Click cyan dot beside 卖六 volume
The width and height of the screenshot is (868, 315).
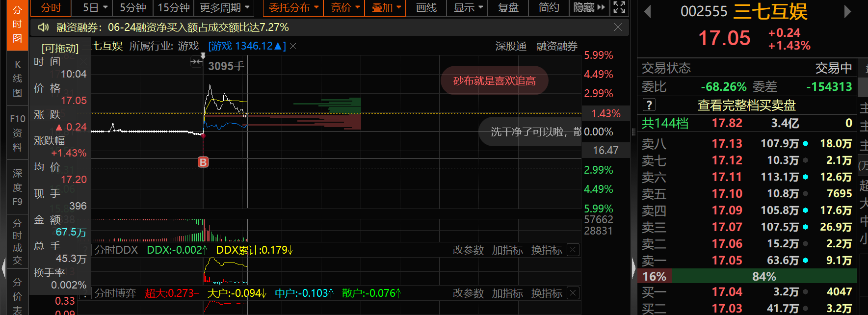pyautogui.click(x=805, y=177)
